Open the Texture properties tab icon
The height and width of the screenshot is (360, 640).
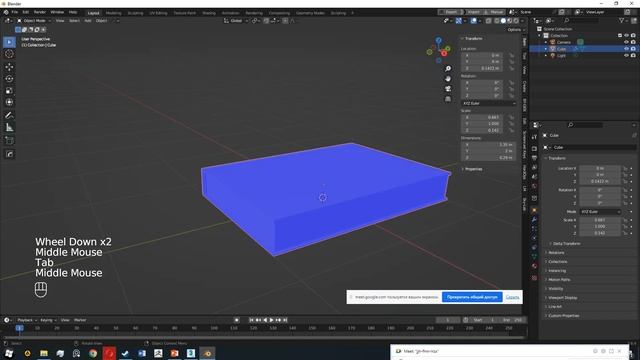[x=534, y=278]
